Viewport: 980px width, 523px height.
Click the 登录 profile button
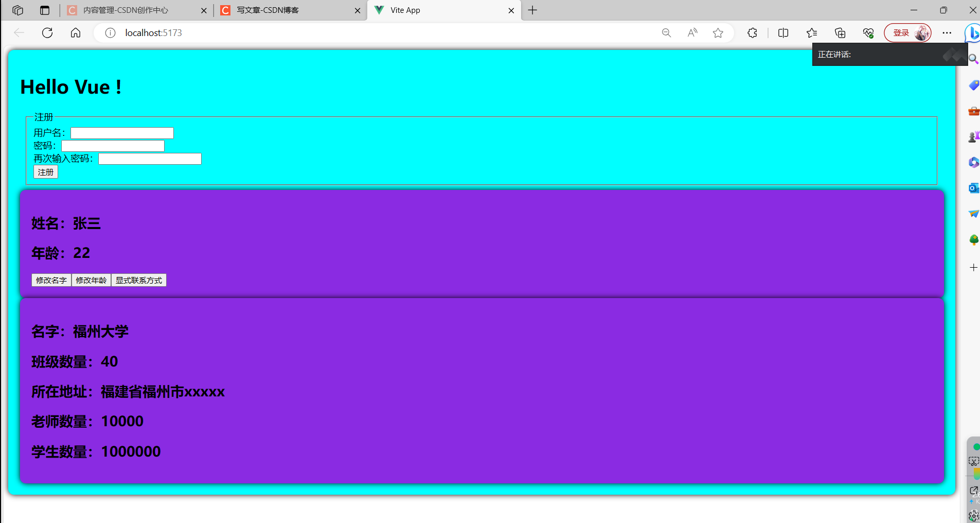pyautogui.click(x=907, y=33)
